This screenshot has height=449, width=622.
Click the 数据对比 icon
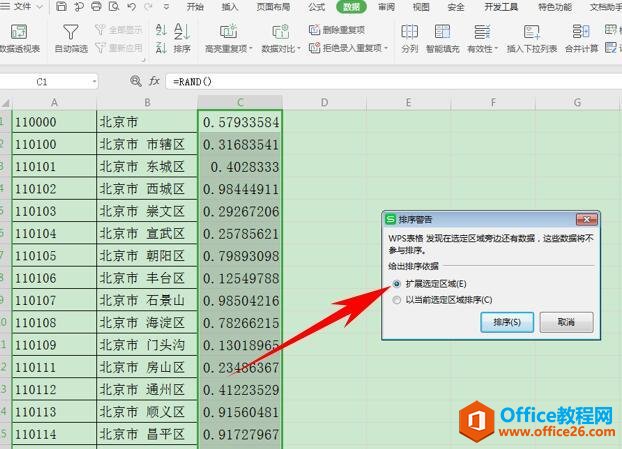coord(280,31)
